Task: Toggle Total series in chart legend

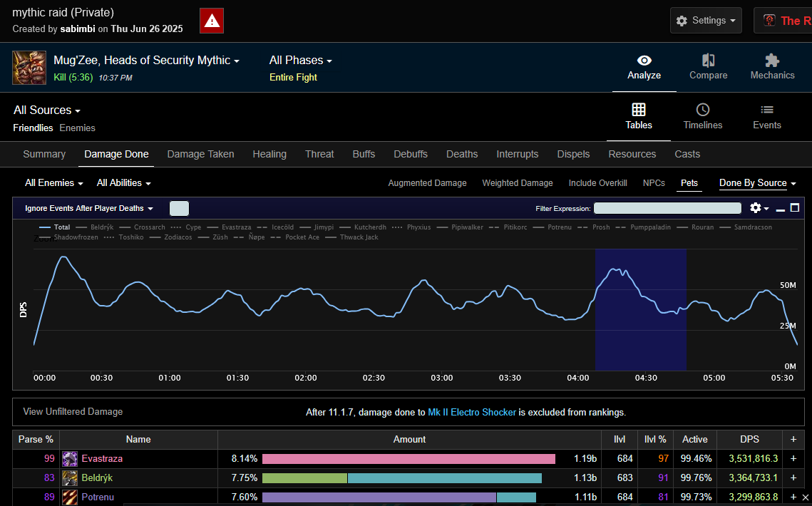Action: (54, 227)
